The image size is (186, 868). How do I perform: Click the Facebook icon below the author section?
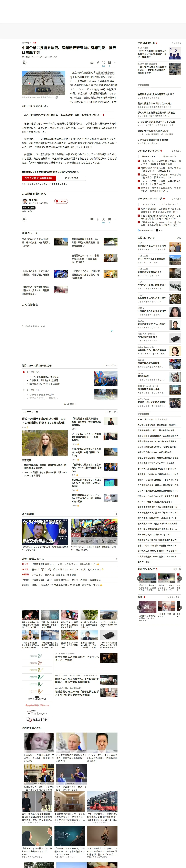98,219
